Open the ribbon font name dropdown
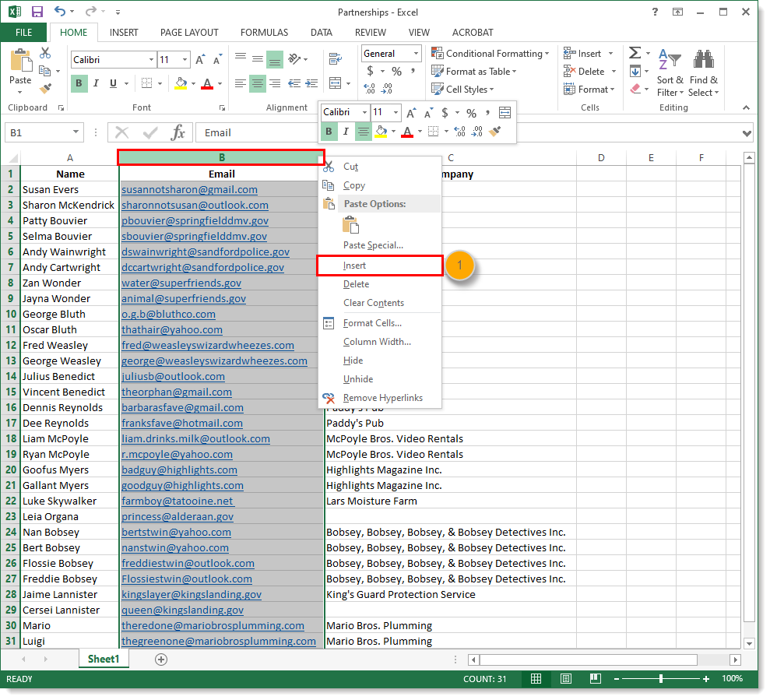Screen dimensions: 770x700 click(151, 60)
